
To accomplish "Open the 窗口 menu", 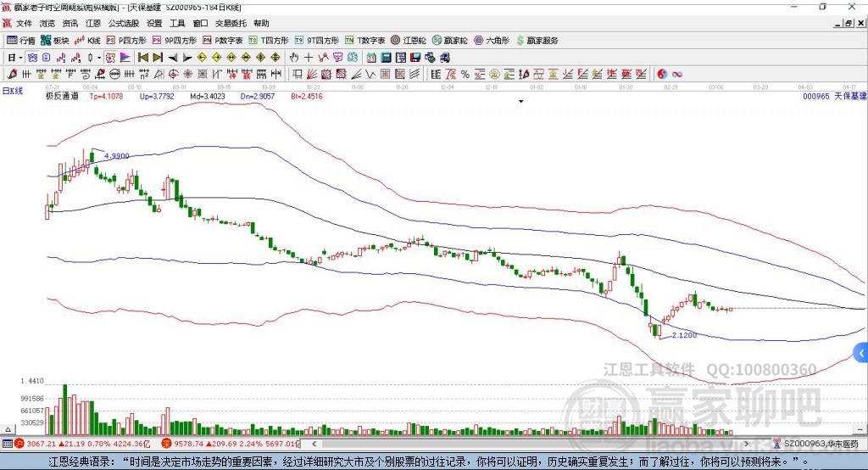I will click(x=200, y=23).
